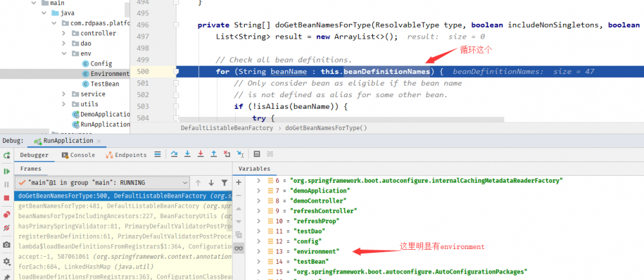Expand the utils package folder
The height and width of the screenshot is (280, 644).
pos(64,104)
